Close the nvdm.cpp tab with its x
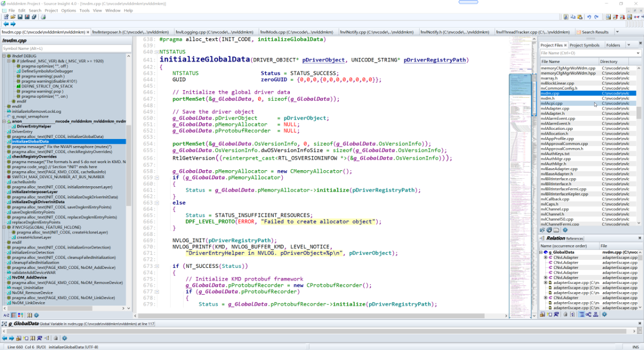This screenshot has width=644, height=350. click(x=88, y=32)
